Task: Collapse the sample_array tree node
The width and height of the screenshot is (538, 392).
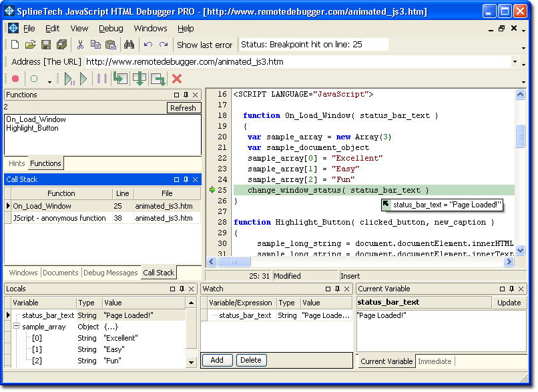Action: click(16, 326)
